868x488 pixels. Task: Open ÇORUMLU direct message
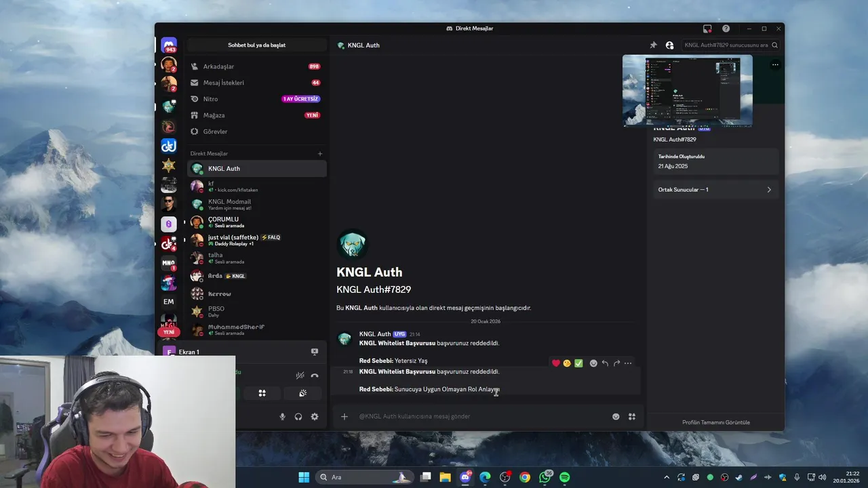pyautogui.click(x=256, y=222)
